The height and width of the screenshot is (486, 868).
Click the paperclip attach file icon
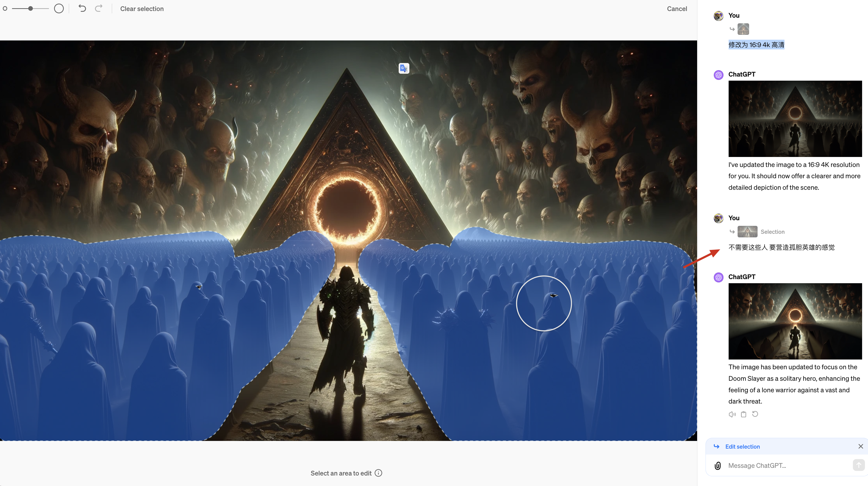coord(717,466)
